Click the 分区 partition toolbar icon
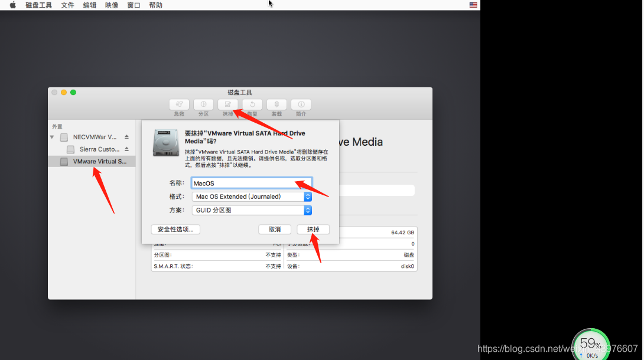644x360 pixels. point(203,104)
